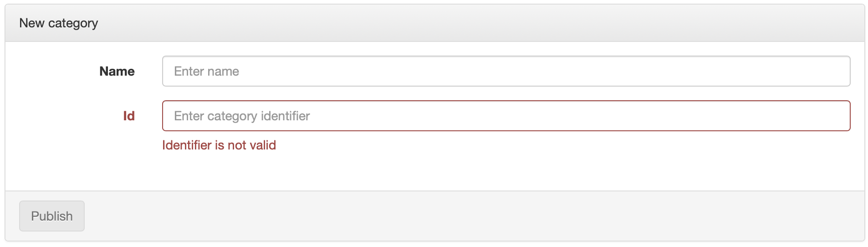Viewport: 868px width, 247px height.
Task: Click the label left of the identifier field
Action: coord(129,116)
